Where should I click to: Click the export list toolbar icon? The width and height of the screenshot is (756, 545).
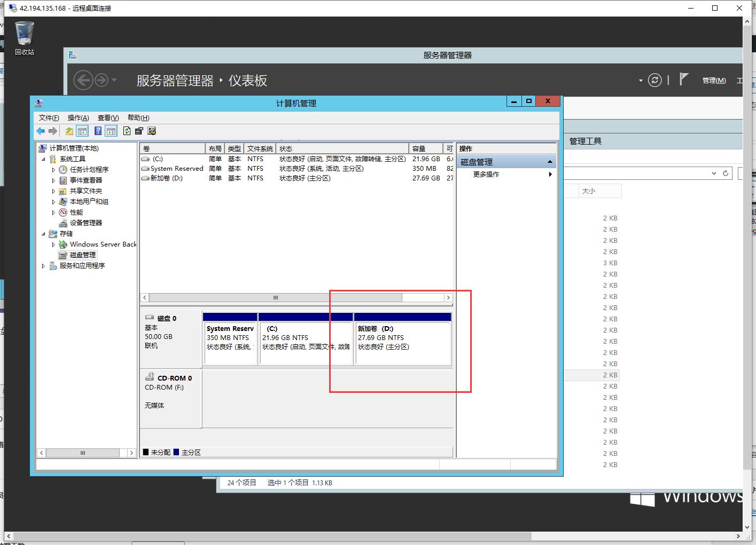(x=139, y=131)
